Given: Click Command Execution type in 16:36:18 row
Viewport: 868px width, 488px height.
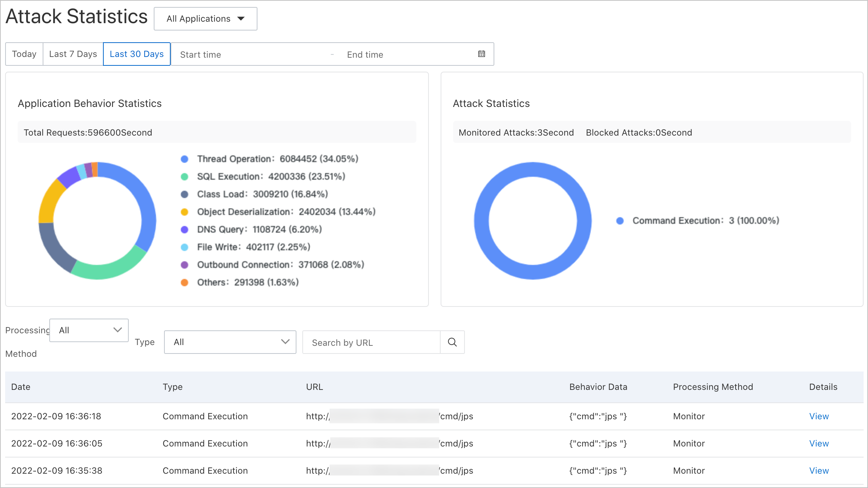Looking at the screenshot, I should [205, 416].
